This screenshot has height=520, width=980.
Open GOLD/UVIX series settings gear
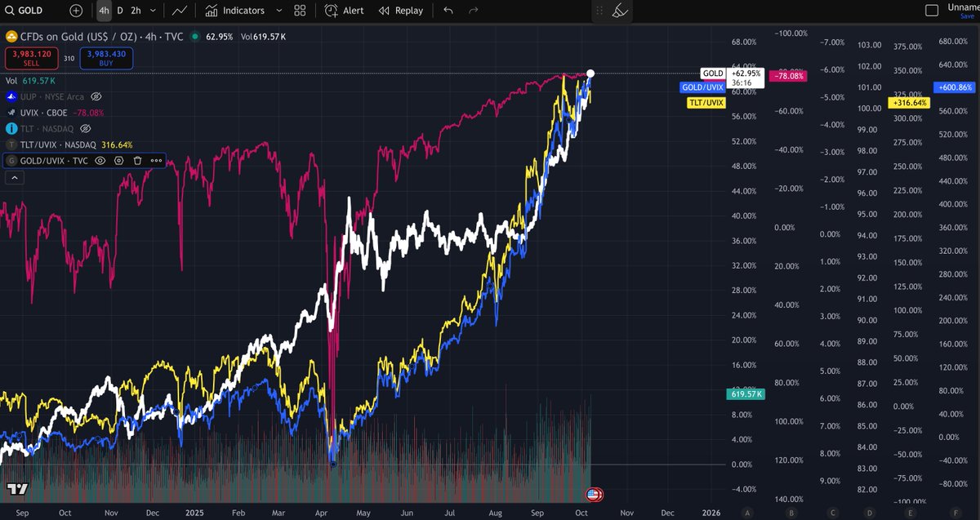pos(119,161)
